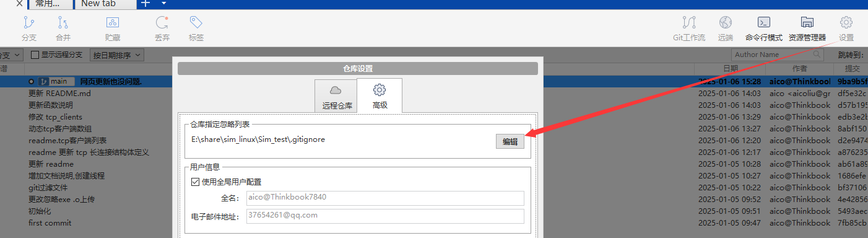Select the 远程仓库 tab in repository settings
The image size is (868, 238).
336,97
